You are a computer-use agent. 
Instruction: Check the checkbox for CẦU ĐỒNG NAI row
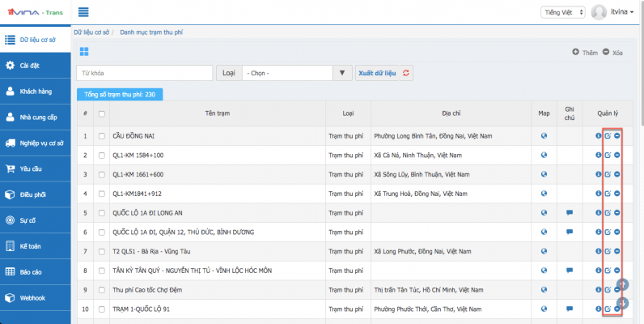(x=101, y=135)
